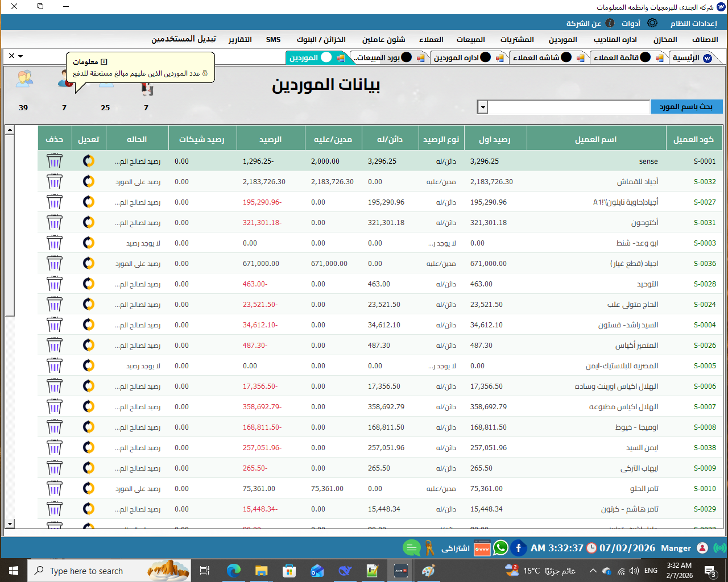Delete supplier sense using its trash icon
This screenshot has height=582, width=728.
54,161
